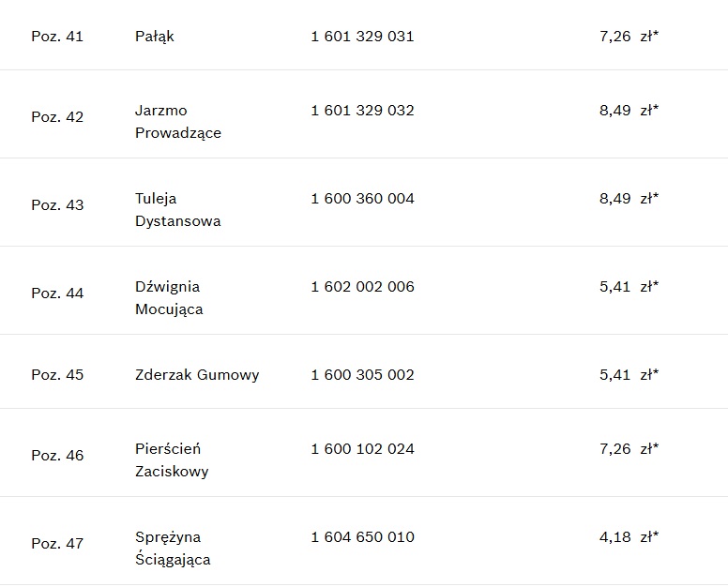
Task: Click part number 1 601 329 031
Action: coord(362,37)
